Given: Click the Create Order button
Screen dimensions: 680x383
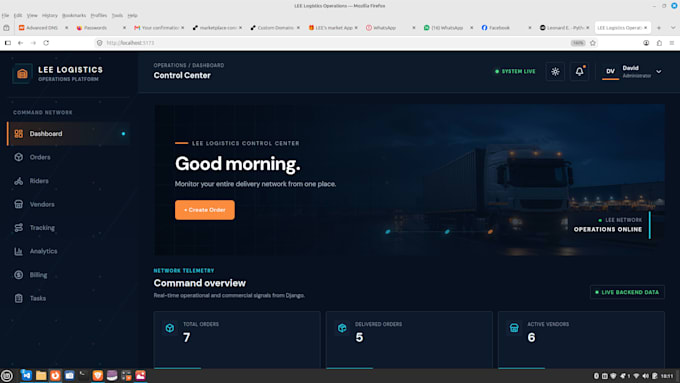Looking at the screenshot, I should pos(205,210).
